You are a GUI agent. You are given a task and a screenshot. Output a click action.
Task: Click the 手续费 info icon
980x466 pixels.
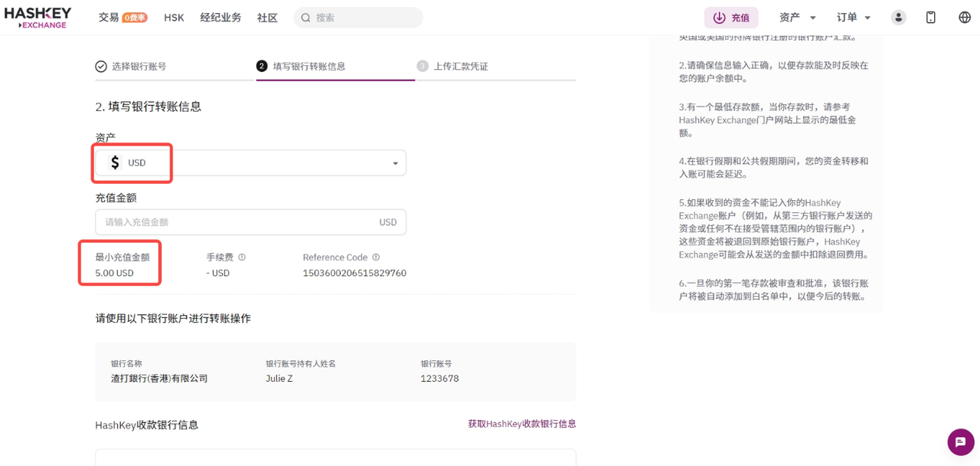pos(242,258)
